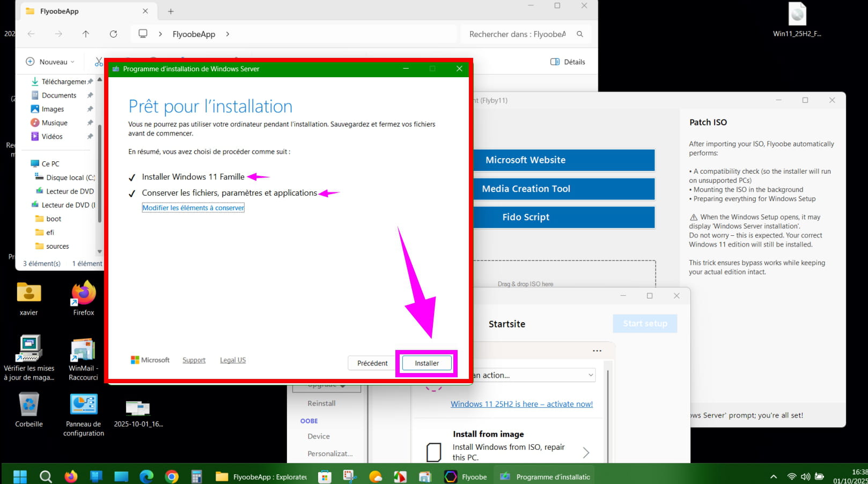Open the Windows Start menu
This screenshot has width=868, height=484.
[20, 476]
